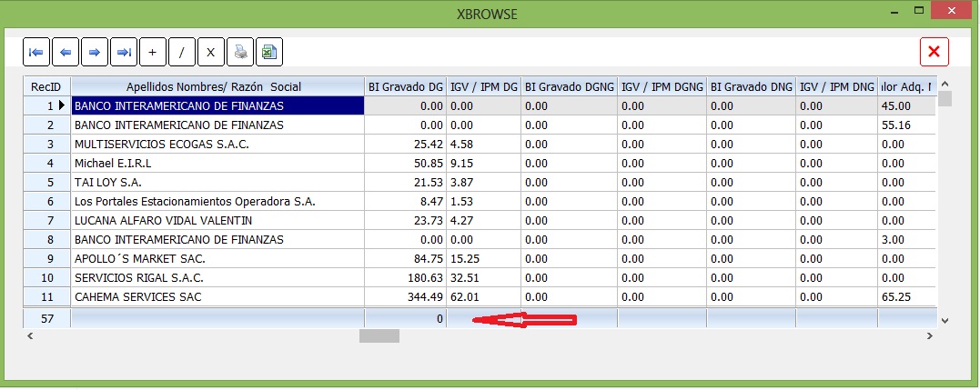Screen dimensions: 980x390
Task: Select record number 8 row selector
Action: tap(47, 240)
